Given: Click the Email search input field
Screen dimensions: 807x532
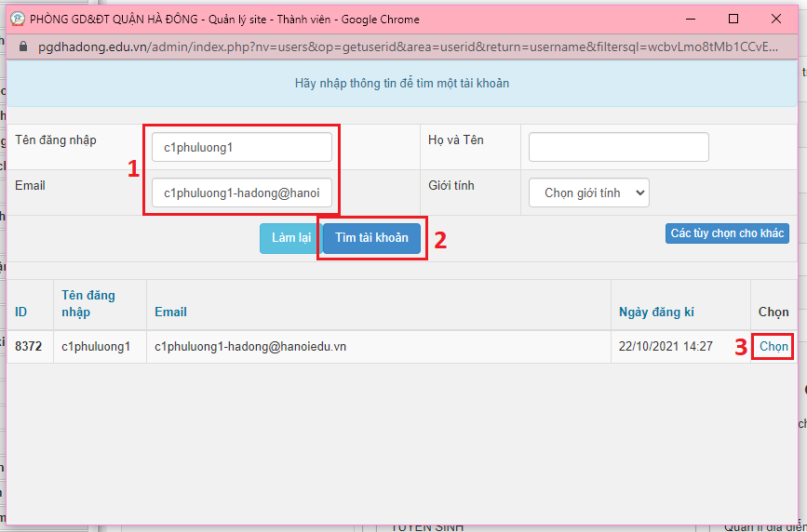Looking at the screenshot, I should [x=241, y=193].
